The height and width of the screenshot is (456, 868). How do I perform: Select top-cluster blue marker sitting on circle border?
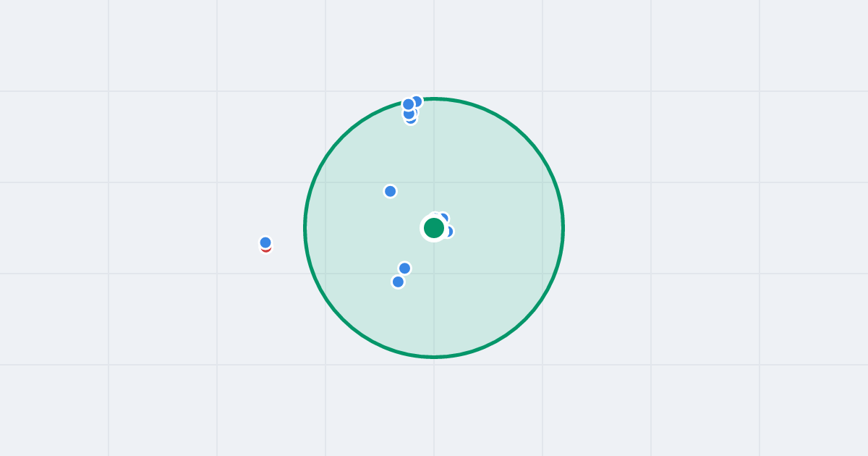418,101
